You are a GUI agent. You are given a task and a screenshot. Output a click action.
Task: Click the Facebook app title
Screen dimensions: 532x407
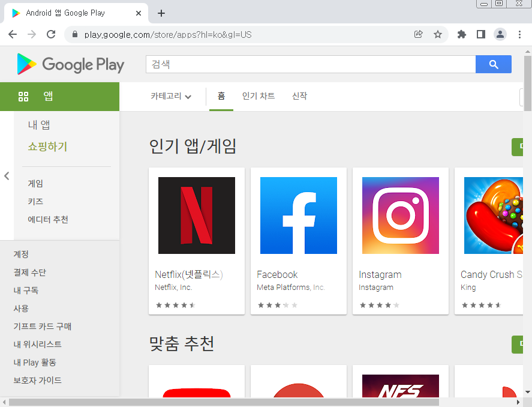pos(277,274)
